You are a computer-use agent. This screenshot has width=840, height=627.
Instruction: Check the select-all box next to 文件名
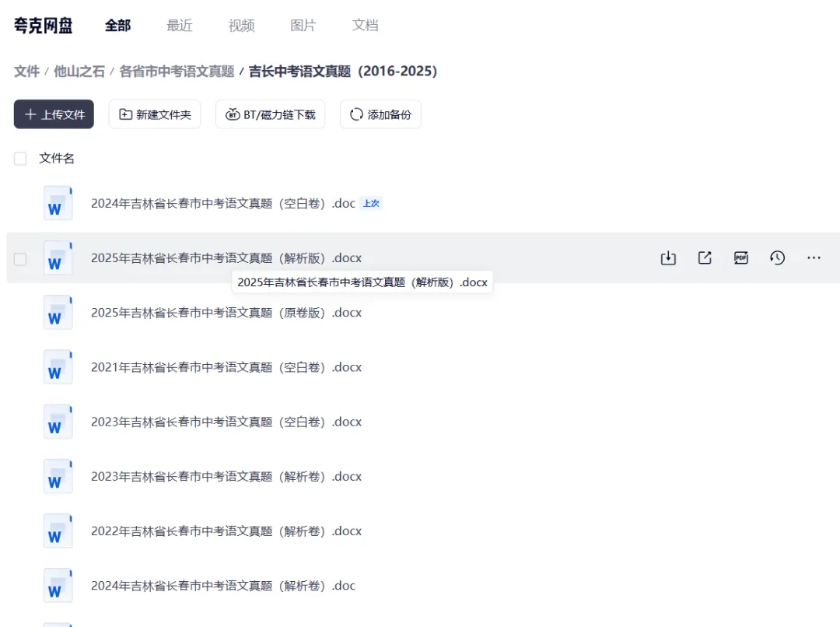20,158
